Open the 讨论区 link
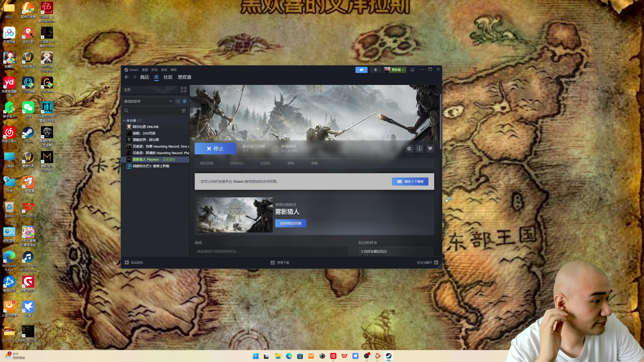 [265, 163]
